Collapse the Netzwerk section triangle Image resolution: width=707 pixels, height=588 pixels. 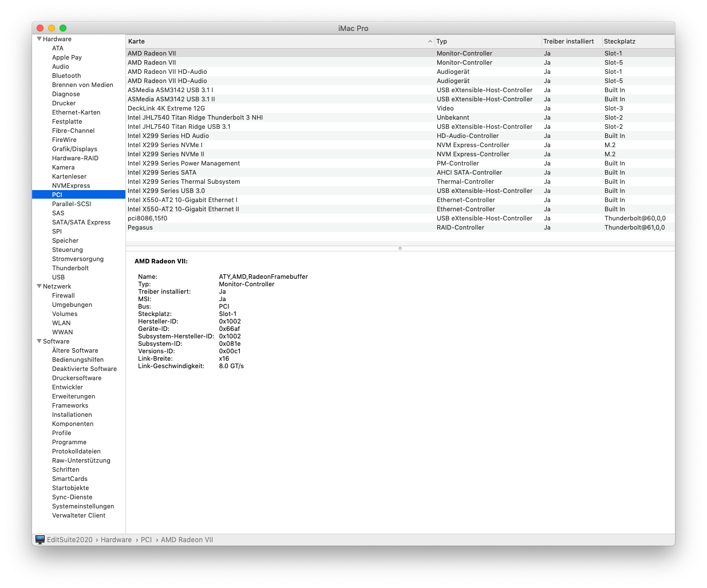tap(39, 286)
